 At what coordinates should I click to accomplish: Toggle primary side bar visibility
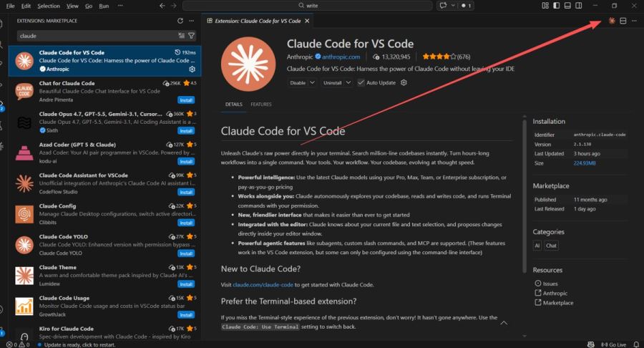coord(556,5)
